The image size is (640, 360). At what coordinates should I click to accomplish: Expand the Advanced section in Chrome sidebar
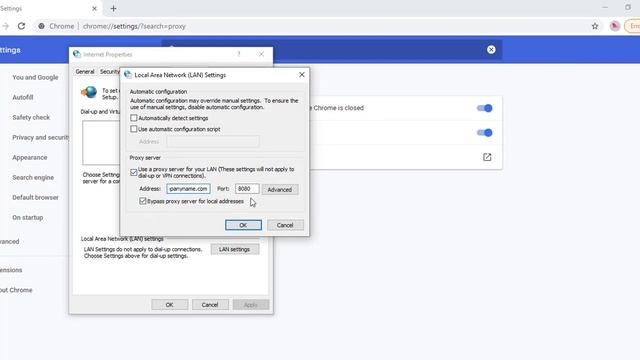[x=10, y=241]
